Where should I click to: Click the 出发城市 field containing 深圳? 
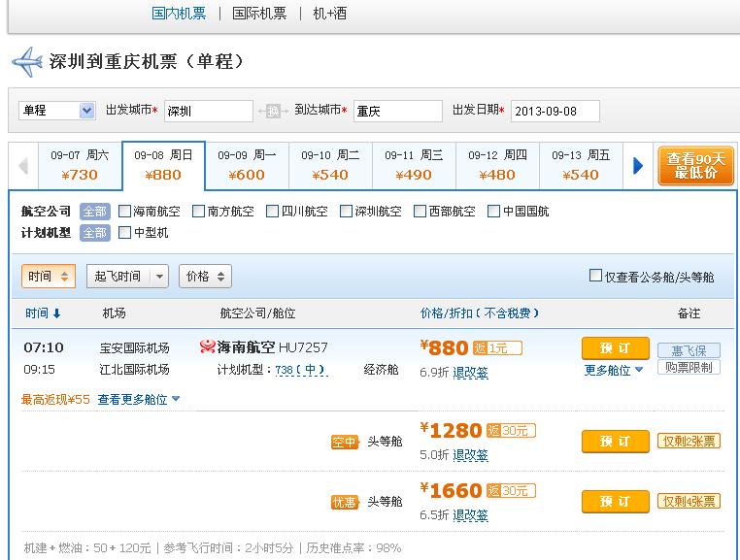209,112
